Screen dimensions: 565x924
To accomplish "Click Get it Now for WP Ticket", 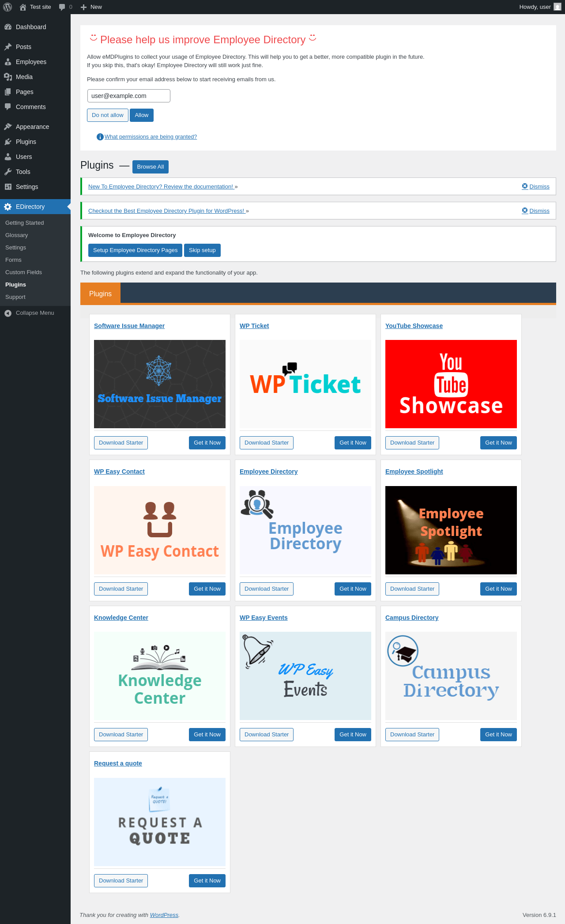I will [353, 443].
